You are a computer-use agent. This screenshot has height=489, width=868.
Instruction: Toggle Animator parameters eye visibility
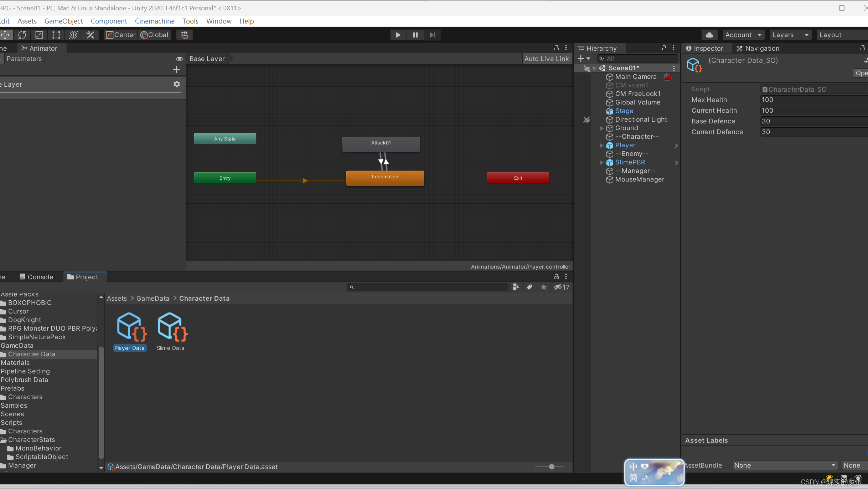tap(179, 59)
